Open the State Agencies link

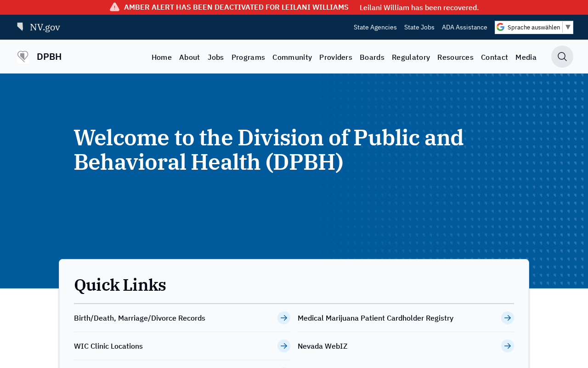[x=375, y=27]
